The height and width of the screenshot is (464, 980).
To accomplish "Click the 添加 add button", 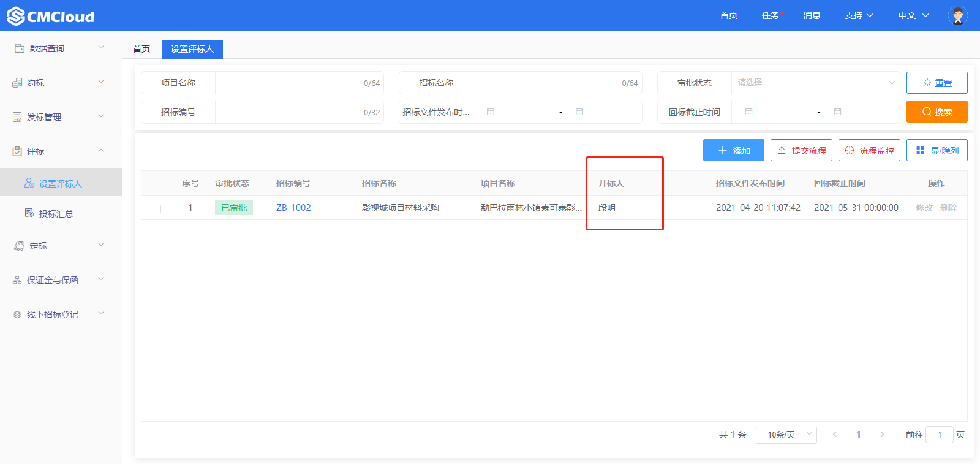I will [x=734, y=150].
